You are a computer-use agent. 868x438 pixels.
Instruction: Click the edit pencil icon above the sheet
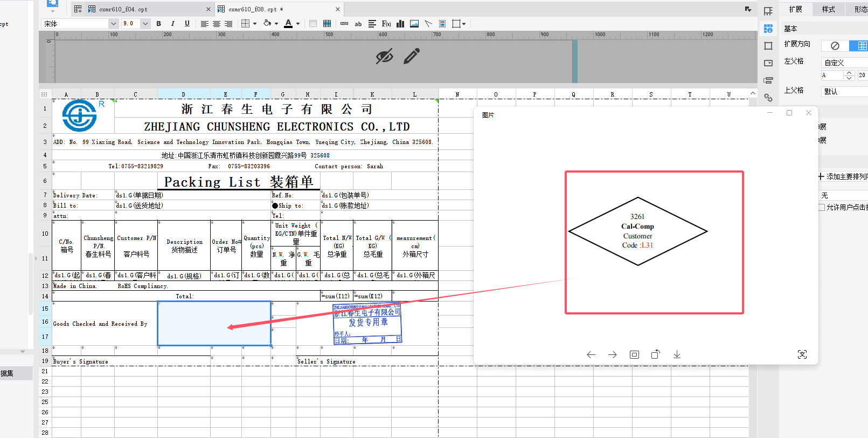coord(412,56)
